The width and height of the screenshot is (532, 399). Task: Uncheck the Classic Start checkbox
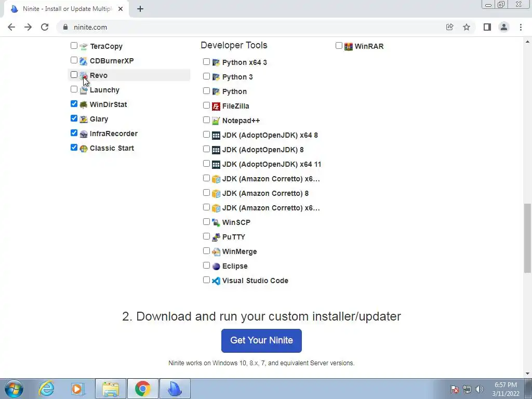click(x=74, y=148)
